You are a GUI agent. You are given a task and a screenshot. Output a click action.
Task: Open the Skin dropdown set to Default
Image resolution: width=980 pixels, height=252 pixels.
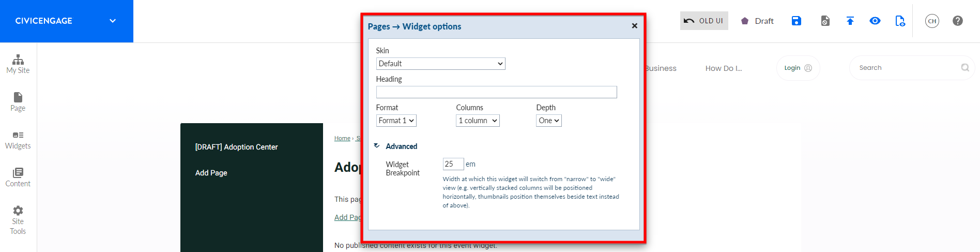coord(441,64)
